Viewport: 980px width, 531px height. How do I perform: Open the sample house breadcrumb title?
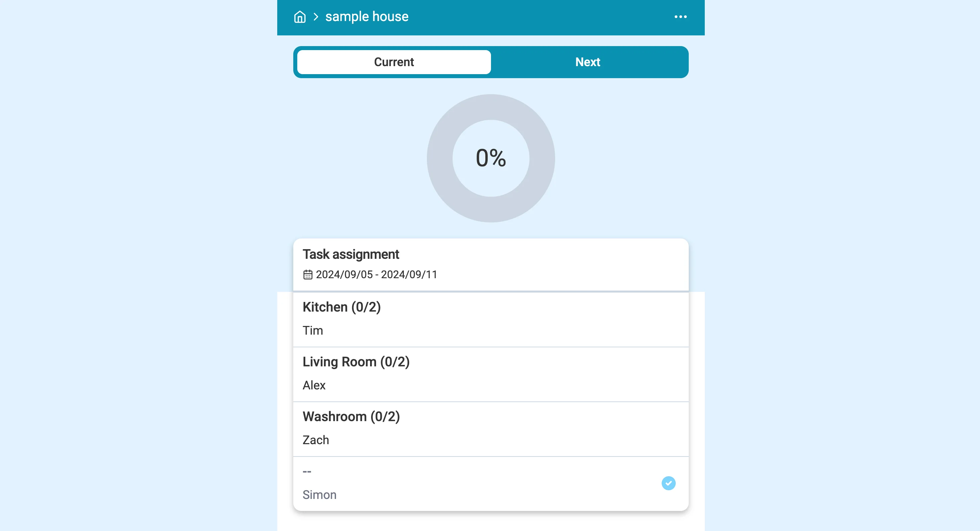tap(367, 17)
